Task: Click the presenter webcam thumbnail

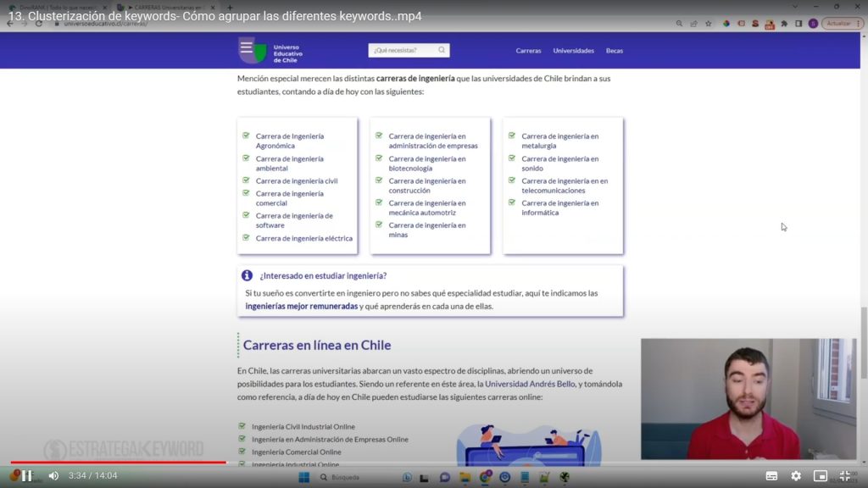Action: pyautogui.click(x=748, y=399)
